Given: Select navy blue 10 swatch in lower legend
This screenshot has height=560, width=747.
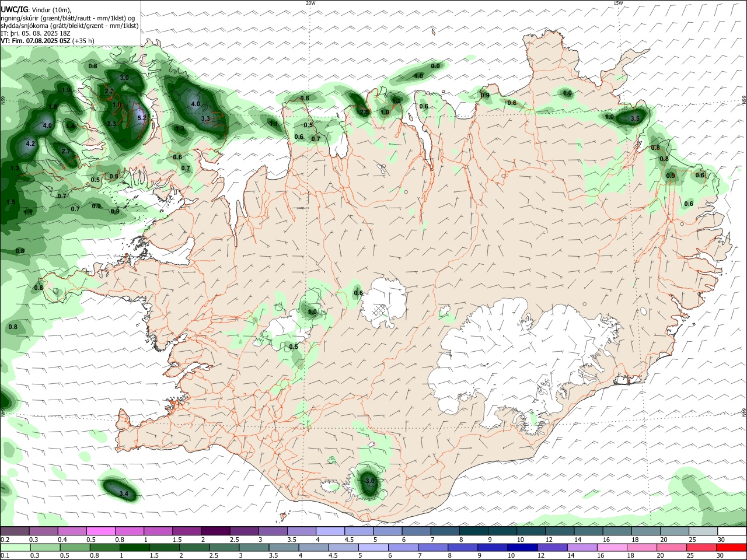Looking at the screenshot, I should point(522,547).
